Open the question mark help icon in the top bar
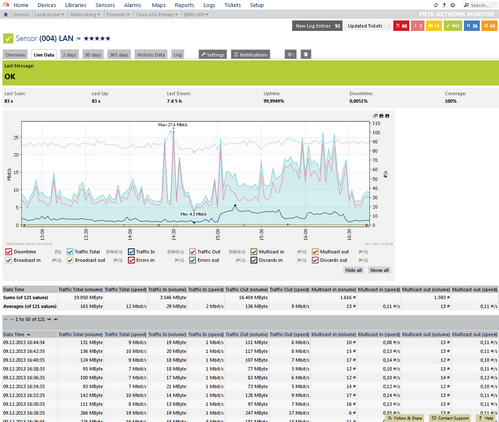 (x=444, y=5)
